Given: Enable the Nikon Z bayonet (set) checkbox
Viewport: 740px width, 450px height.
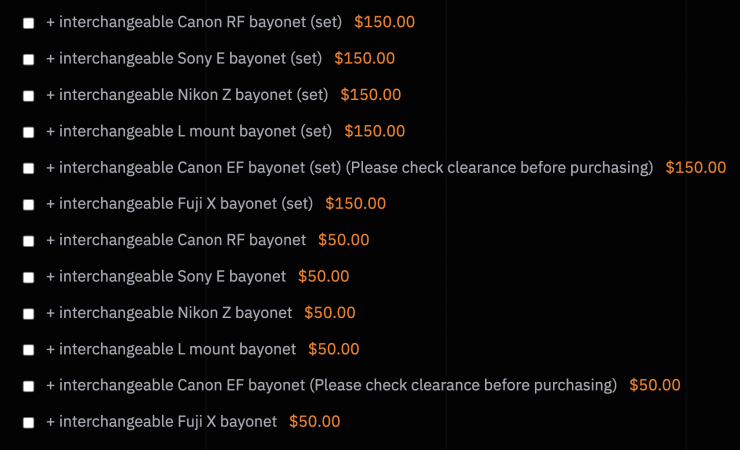Looking at the screenshot, I should (x=28, y=96).
